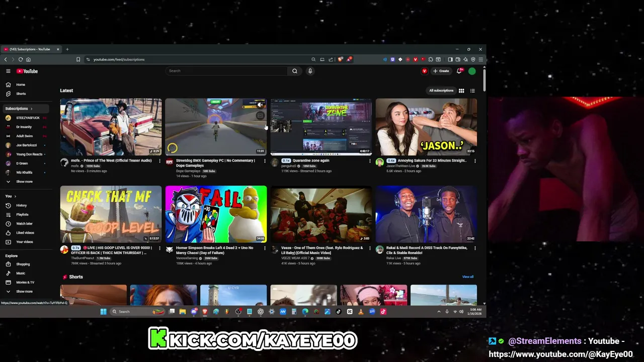The height and width of the screenshot is (362, 644).
Task: Go to Home in sidebar
Action: 25,84
